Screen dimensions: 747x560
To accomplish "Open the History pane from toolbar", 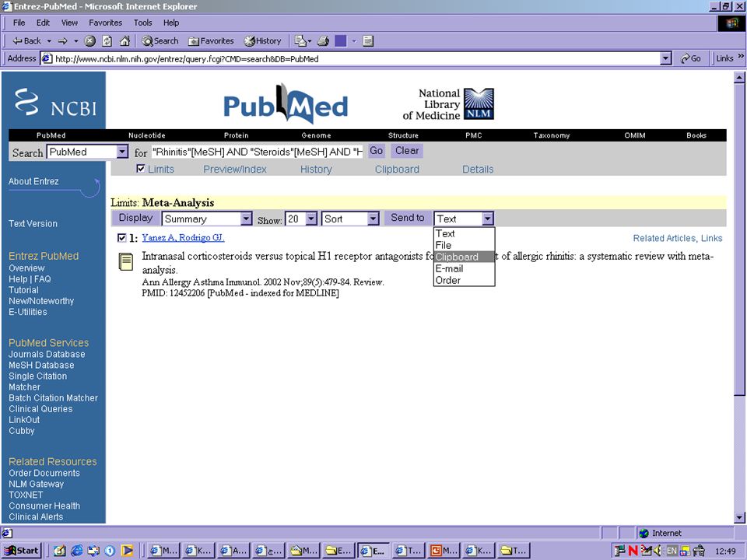I will pos(263,41).
